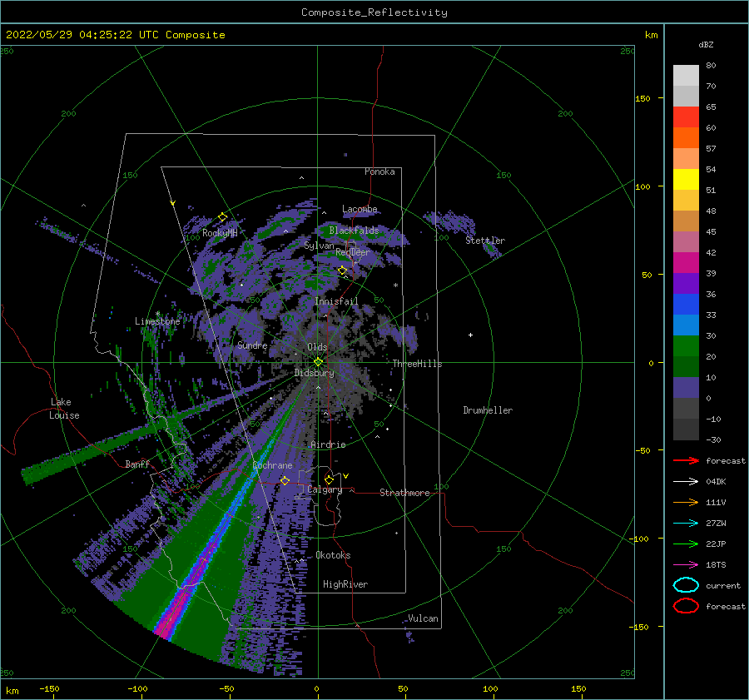Click the magenta 18TS arrow in legend
The image size is (749, 700).
pyautogui.click(x=686, y=565)
